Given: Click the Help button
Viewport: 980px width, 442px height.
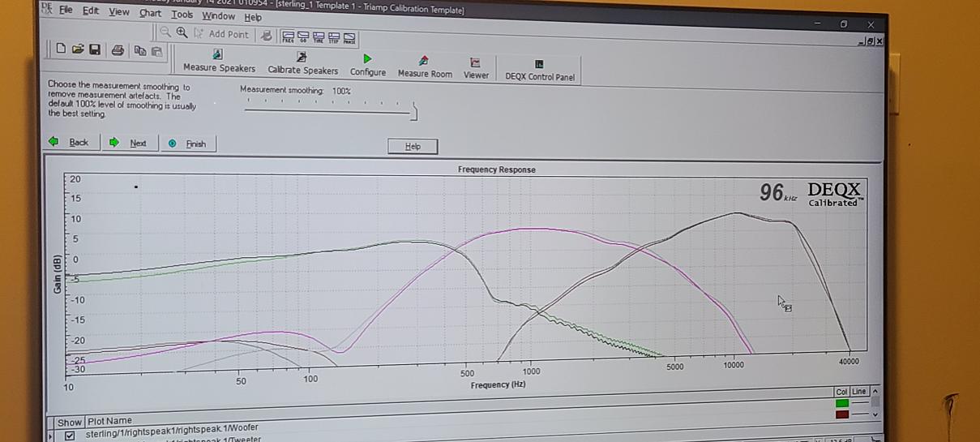Looking at the screenshot, I should click(x=413, y=146).
